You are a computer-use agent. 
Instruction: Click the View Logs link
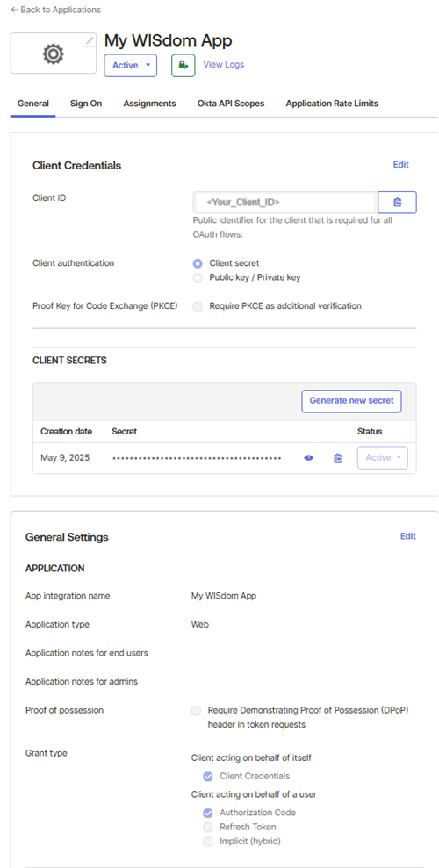coord(224,65)
